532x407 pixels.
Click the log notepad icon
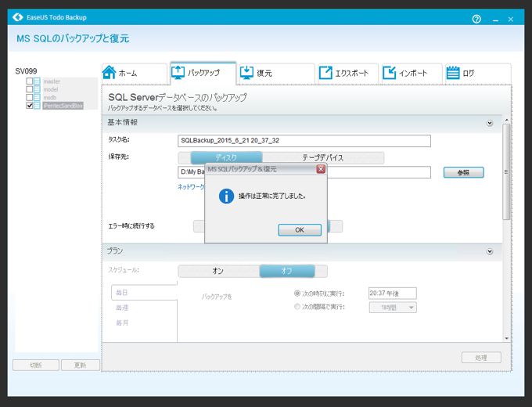(453, 73)
